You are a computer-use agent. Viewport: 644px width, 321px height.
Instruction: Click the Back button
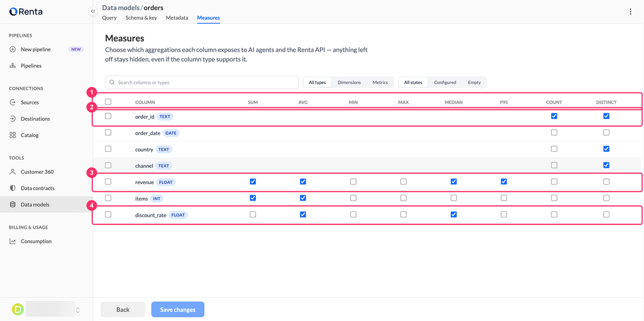click(123, 310)
